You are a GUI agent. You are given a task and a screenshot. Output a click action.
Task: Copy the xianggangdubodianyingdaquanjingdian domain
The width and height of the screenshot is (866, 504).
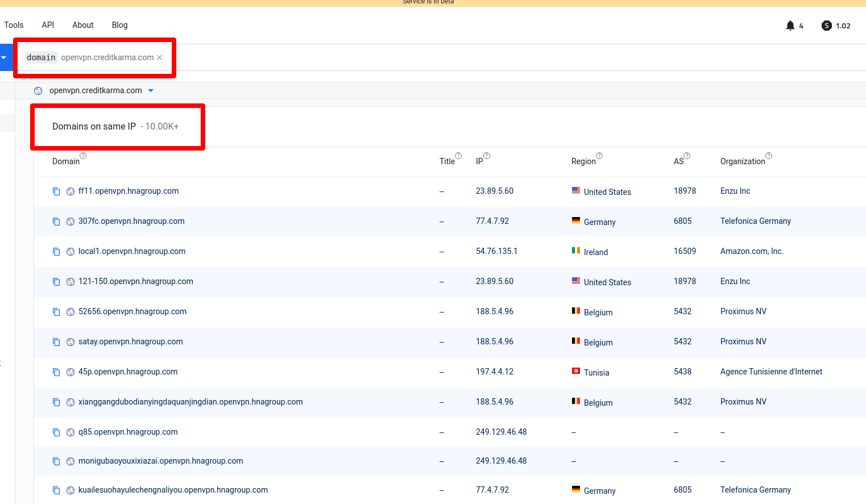[56, 402]
